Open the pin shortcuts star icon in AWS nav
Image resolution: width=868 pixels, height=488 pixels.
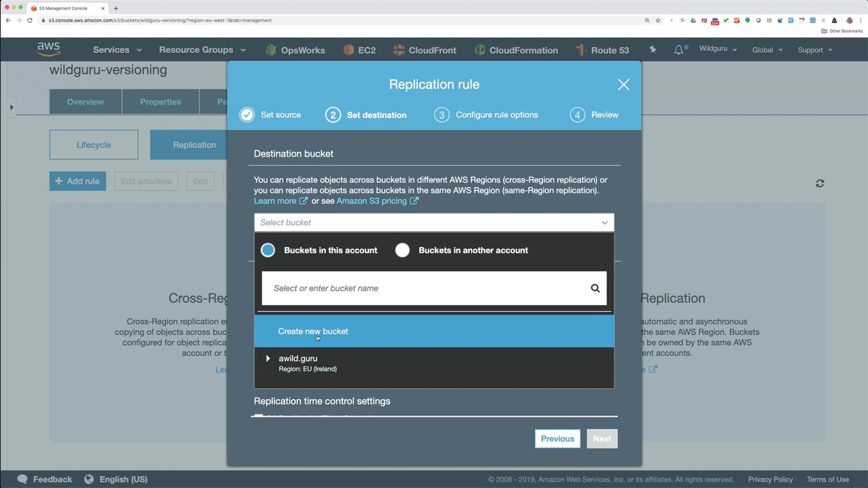pyautogui.click(x=652, y=49)
